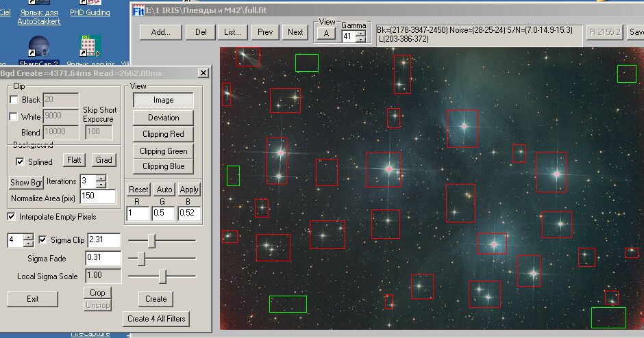Click the Normalize Area input field
The height and width of the screenshot is (338, 644).
point(97,197)
